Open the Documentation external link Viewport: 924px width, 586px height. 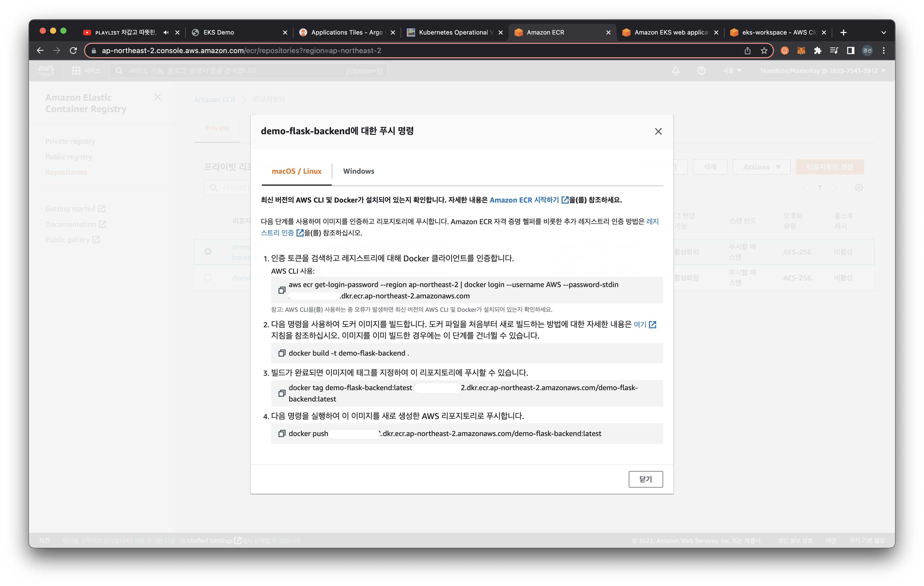tap(76, 224)
